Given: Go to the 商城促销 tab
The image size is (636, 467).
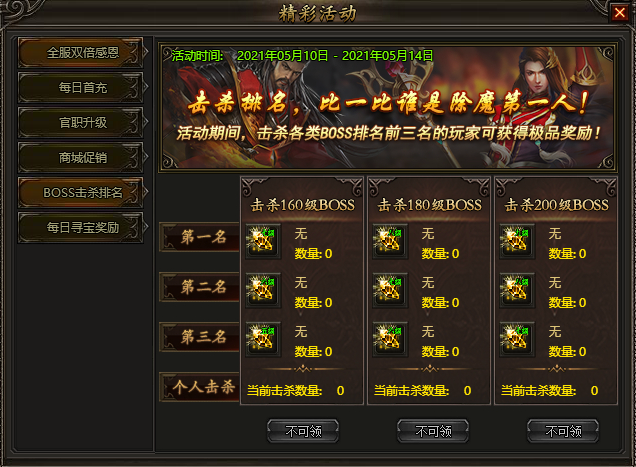Looking at the screenshot, I should tap(81, 157).
